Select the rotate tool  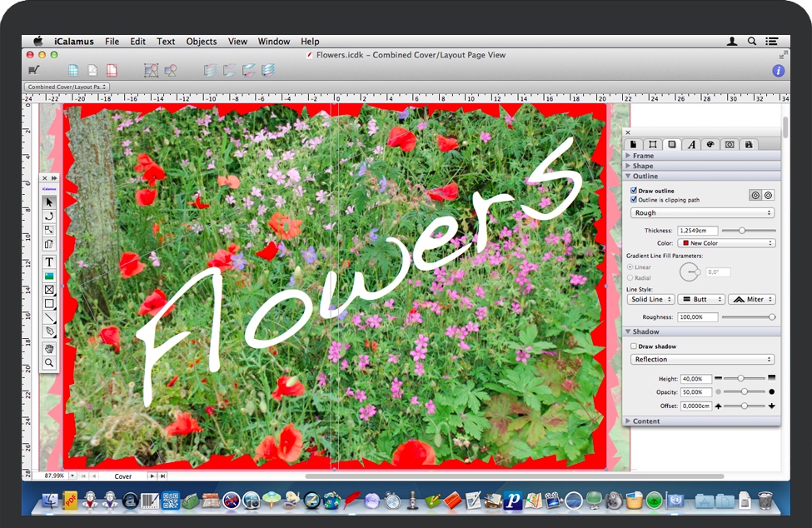[x=49, y=216]
